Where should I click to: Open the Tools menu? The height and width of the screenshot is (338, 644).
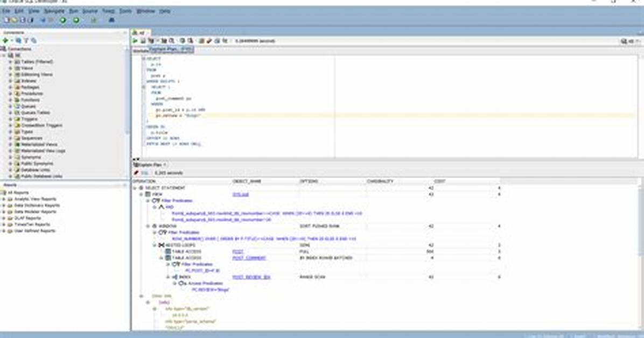(x=125, y=11)
